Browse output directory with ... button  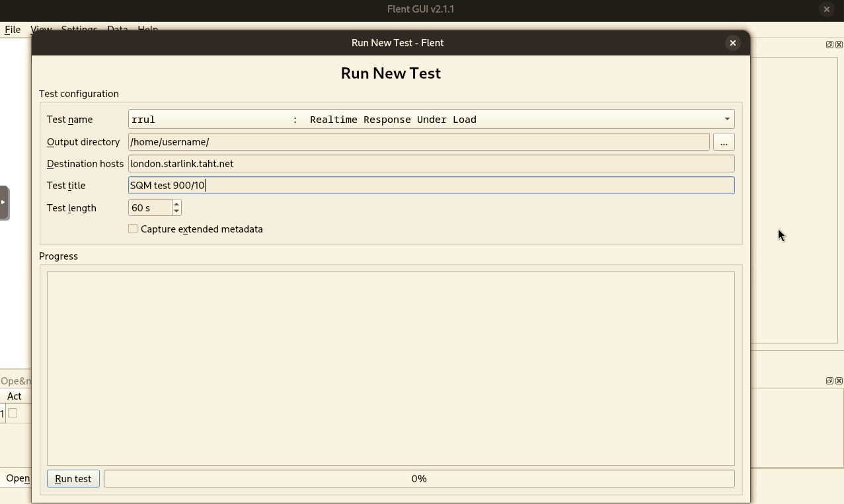pyautogui.click(x=724, y=142)
